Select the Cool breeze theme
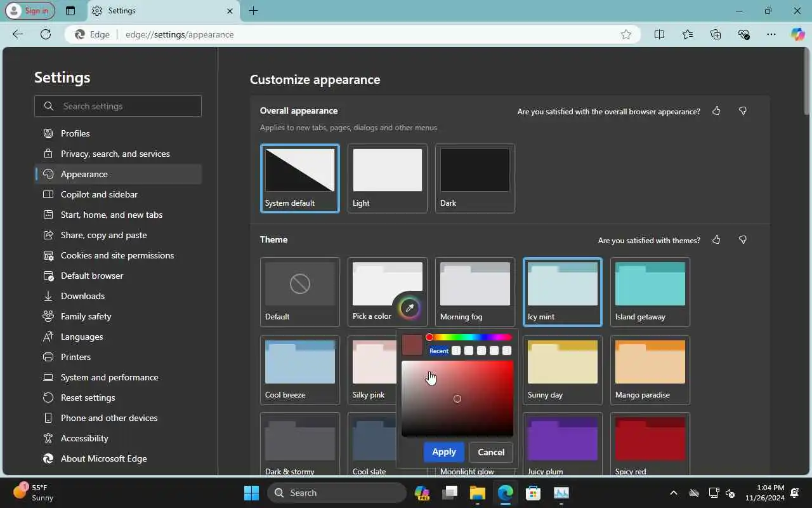The height and width of the screenshot is (508, 812). click(x=300, y=370)
